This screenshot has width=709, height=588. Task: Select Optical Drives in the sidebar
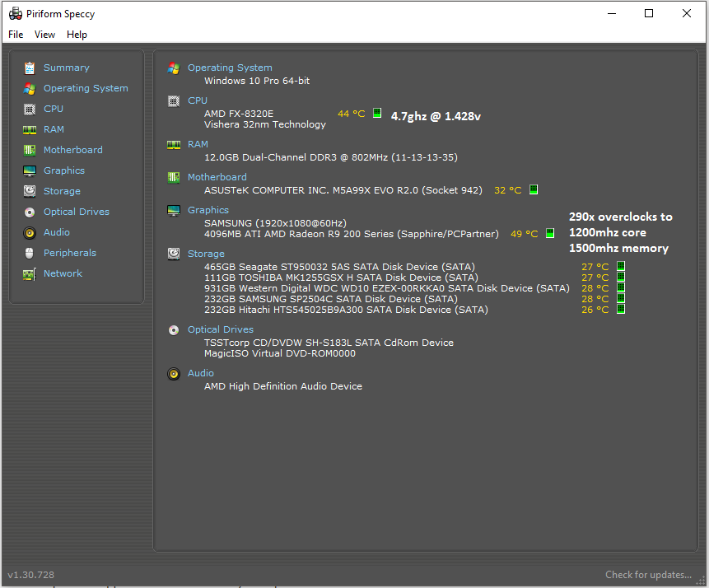(x=77, y=212)
